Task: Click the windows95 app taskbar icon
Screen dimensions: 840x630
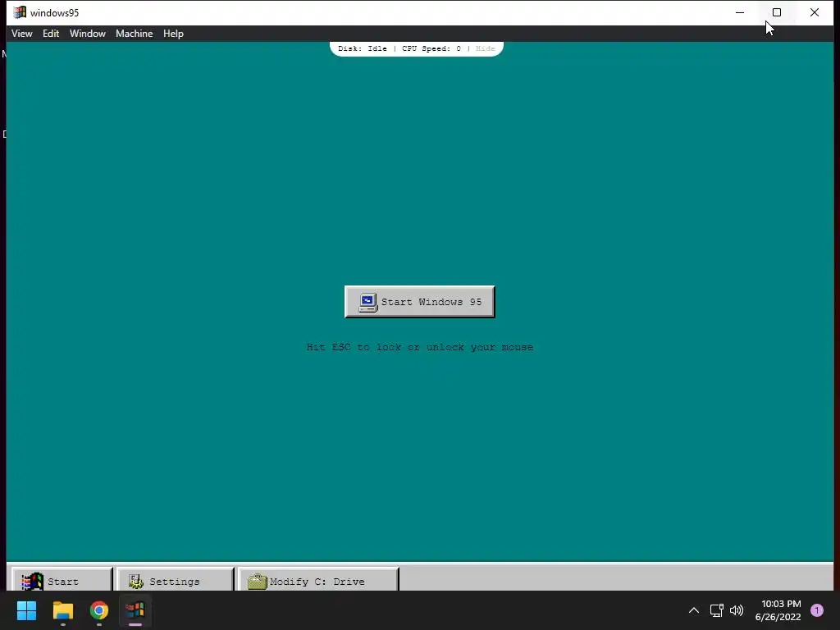Action: [135, 610]
